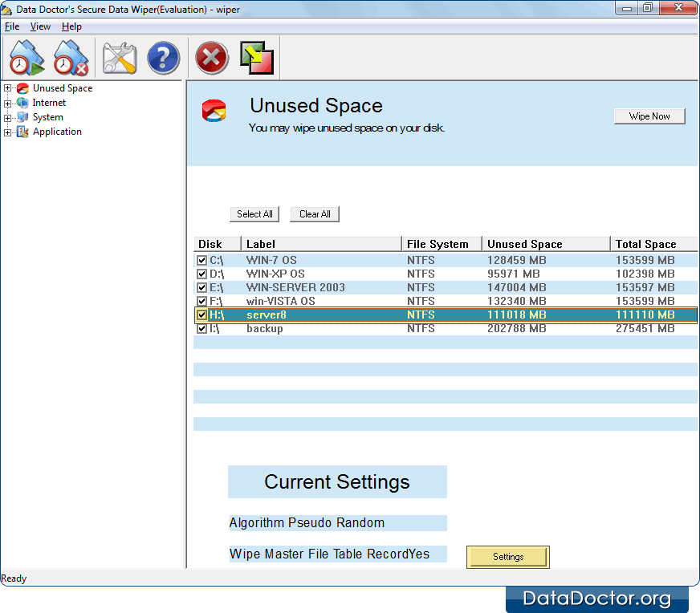Click the System computer tree icon
700x613 pixels.
click(x=22, y=117)
